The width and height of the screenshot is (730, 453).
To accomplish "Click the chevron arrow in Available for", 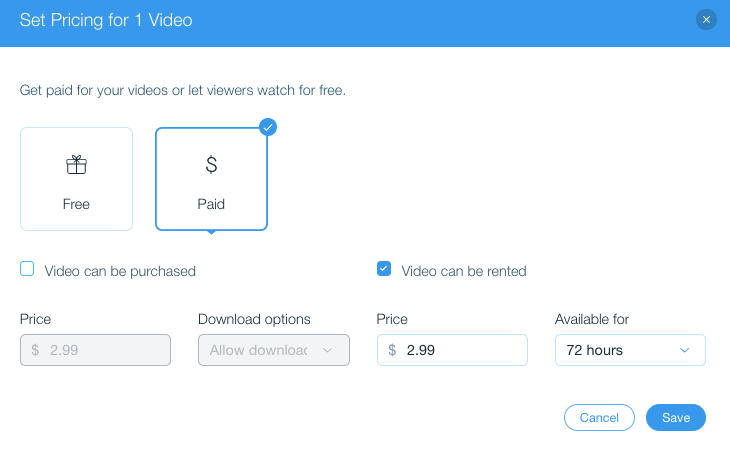I will pyautogui.click(x=684, y=350).
